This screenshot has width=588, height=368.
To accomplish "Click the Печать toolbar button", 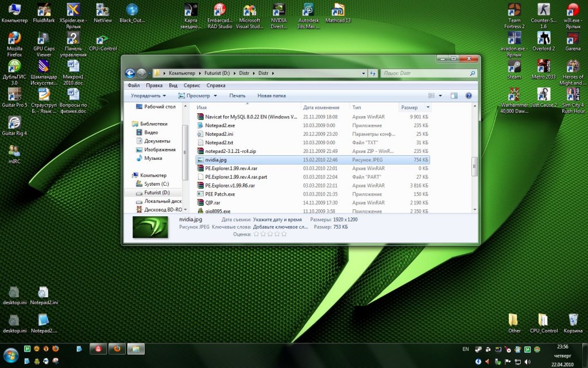I will coord(237,96).
